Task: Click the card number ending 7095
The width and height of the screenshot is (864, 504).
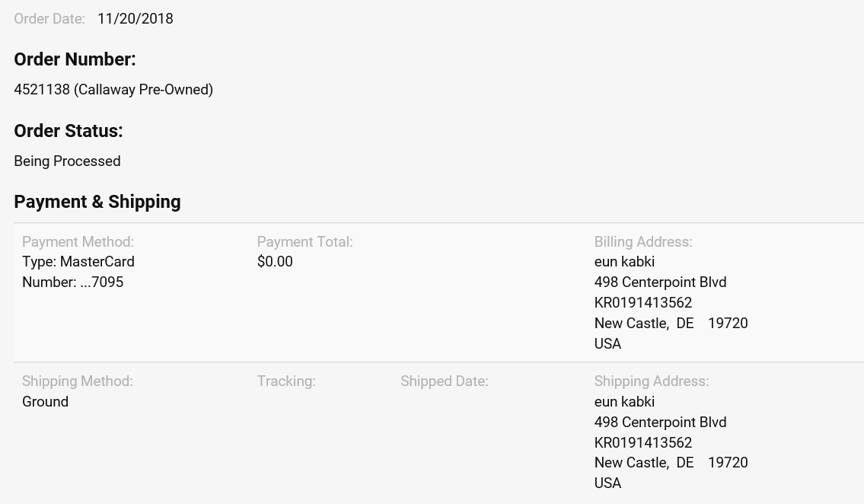Action: [x=72, y=282]
